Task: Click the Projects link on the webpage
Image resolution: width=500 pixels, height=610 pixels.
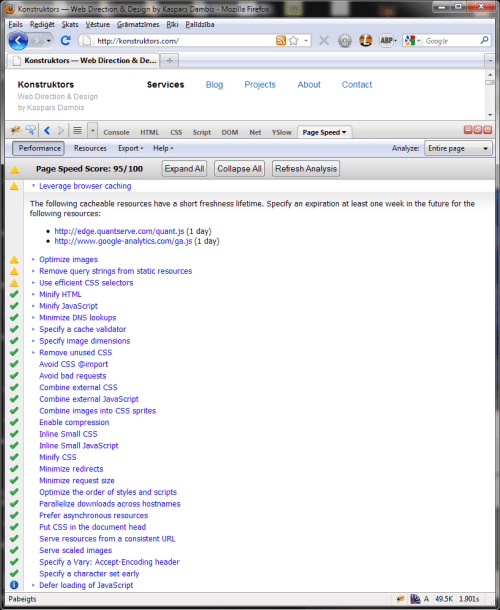Action: click(x=260, y=85)
